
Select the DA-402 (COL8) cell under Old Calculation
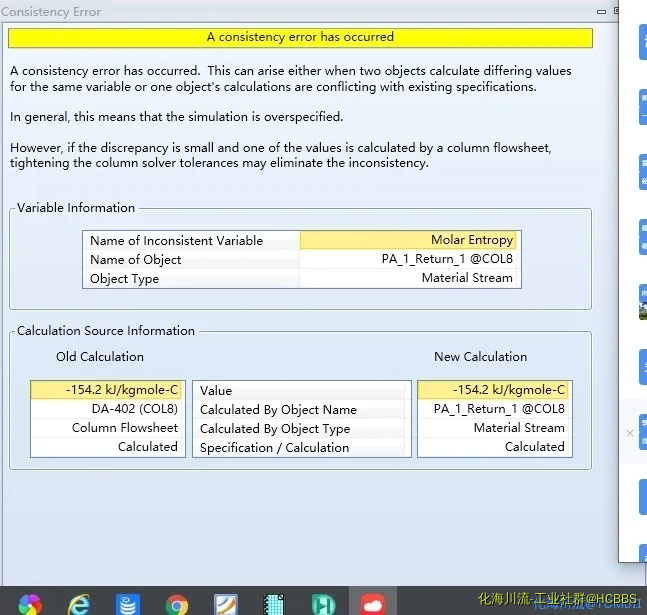click(x=107, y=409)
